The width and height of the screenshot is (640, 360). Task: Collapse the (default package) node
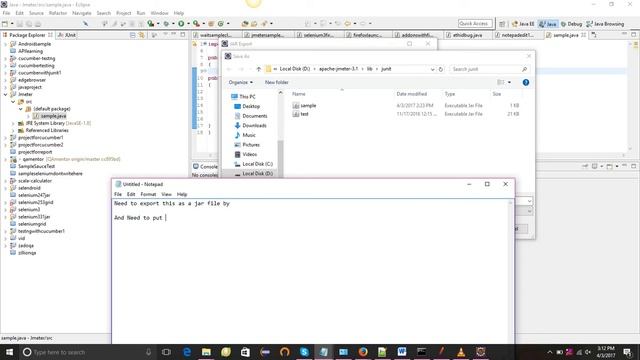(20, 109)
